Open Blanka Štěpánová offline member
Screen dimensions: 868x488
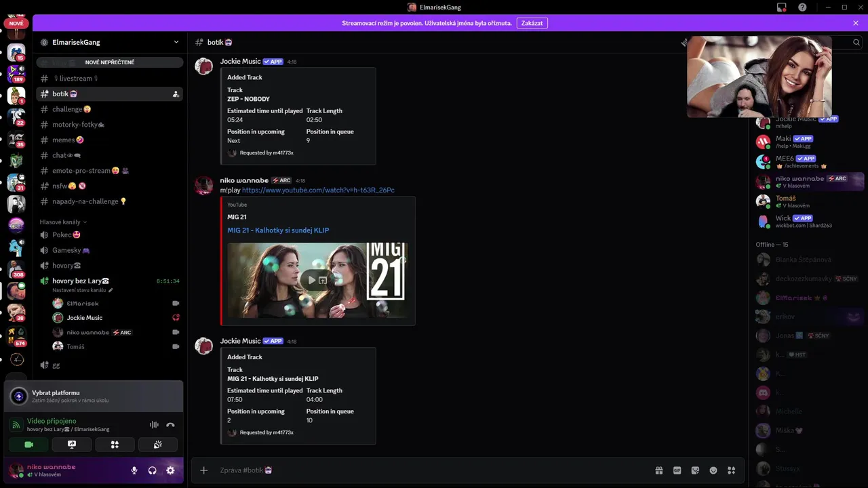click(810, 260)
